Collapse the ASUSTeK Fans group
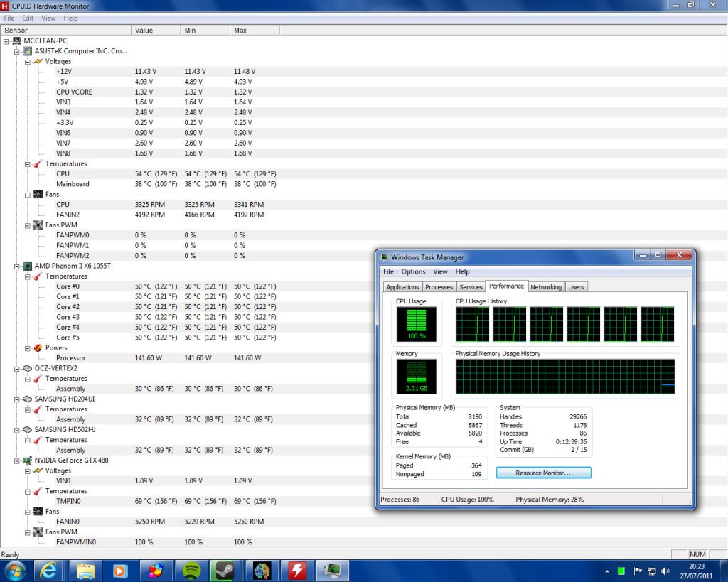The image size is (728, 582). [28, 195]
